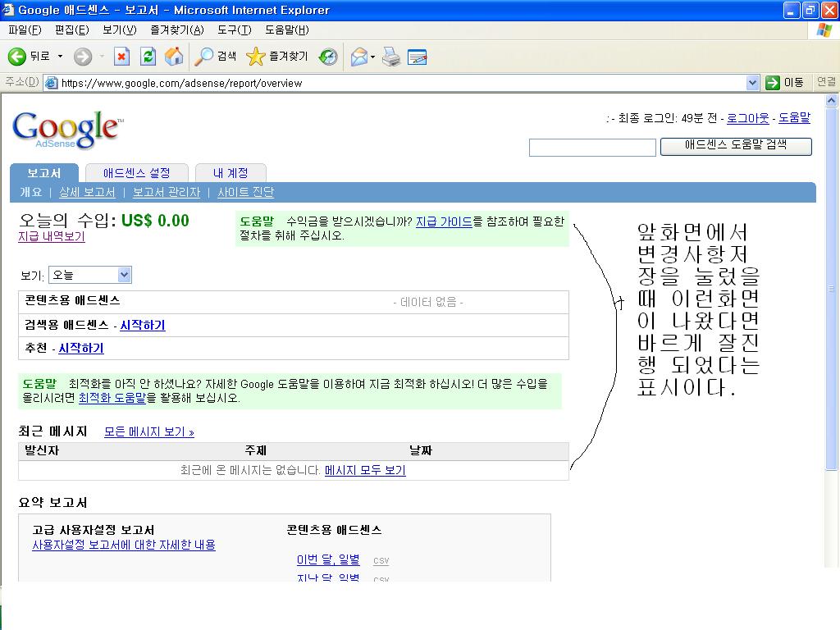Open the 보고서 관리자 link
840x630 pixels.
(x=166, y=192)
